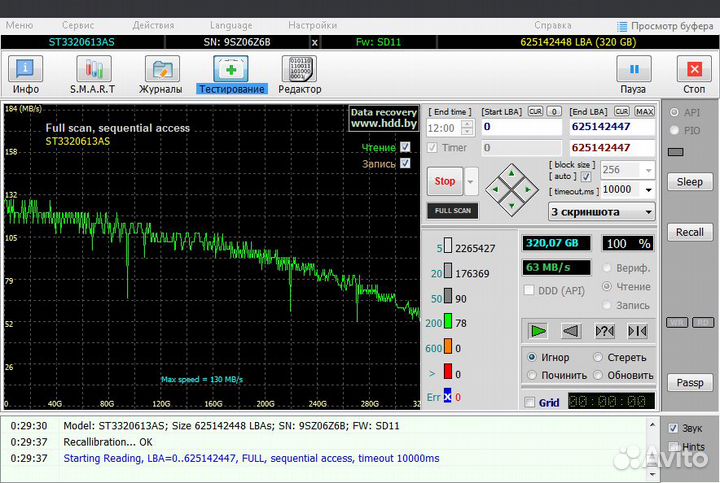Expand the arrow next to the Stop button
Image resolution: width=720 pixels, height=483 pixels.
(471, 182)
